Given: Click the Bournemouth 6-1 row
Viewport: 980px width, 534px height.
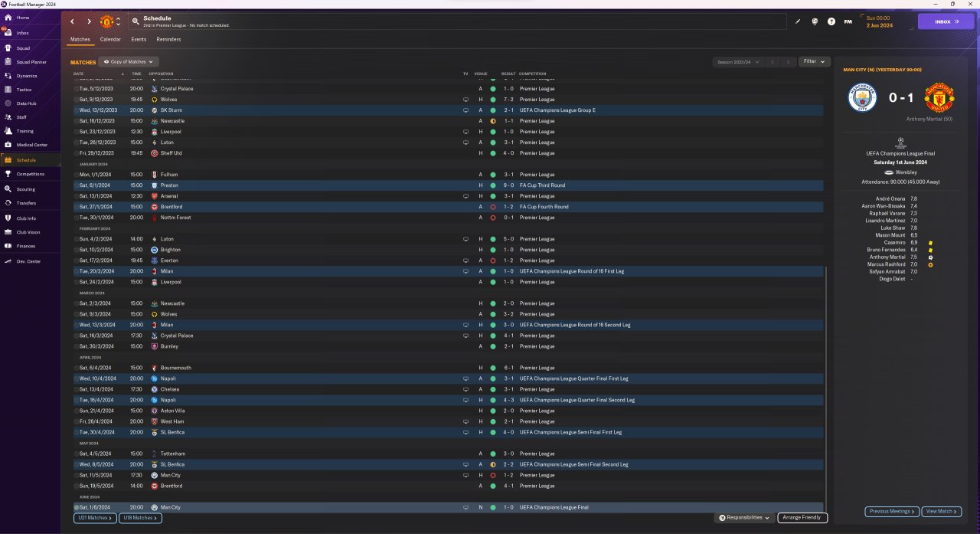Looking at the screenshot, I should 449,368.
